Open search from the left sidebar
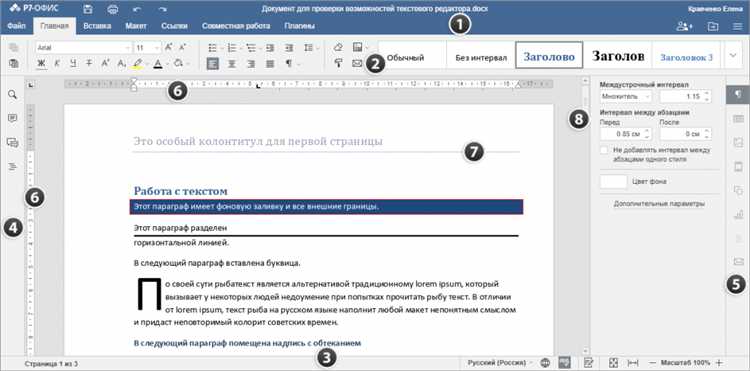 coord(12,95)
